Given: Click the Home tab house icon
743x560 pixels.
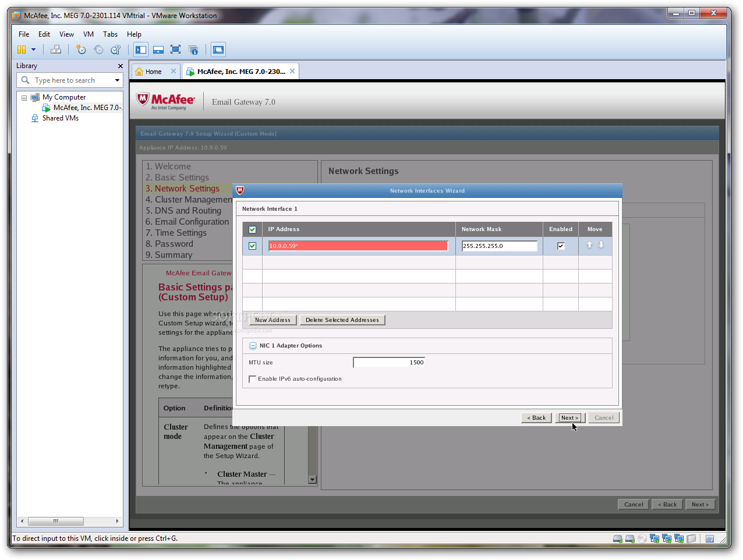Looking at the screenshot, I should [139, 72].
